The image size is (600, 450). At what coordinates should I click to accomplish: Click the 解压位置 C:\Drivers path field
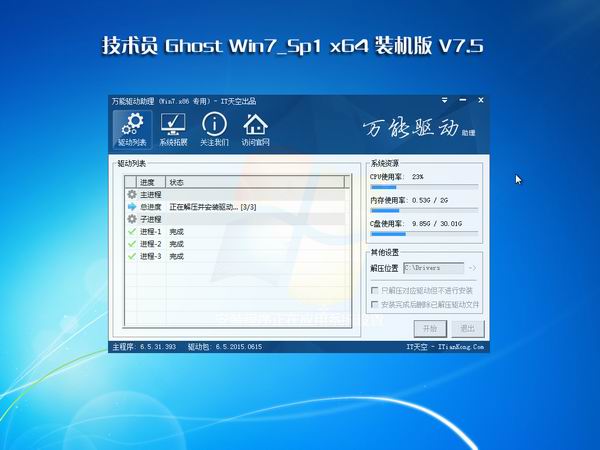point(432,268)
